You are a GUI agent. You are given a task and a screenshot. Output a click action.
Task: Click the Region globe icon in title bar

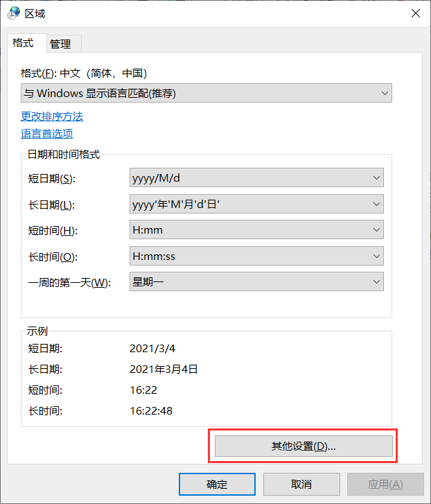pos(14,13)
